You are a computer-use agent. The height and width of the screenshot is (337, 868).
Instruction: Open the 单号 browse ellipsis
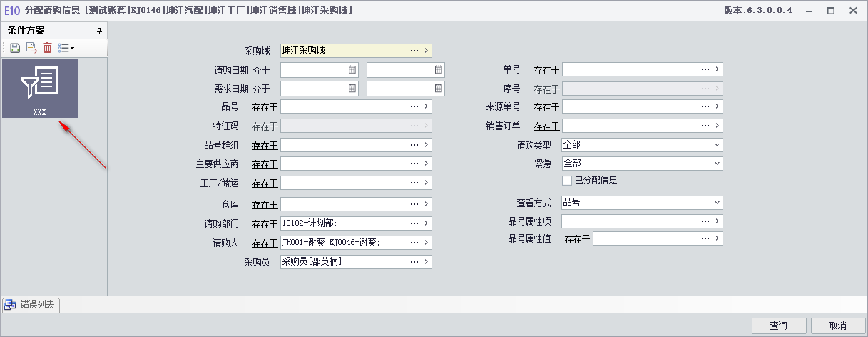705,69
